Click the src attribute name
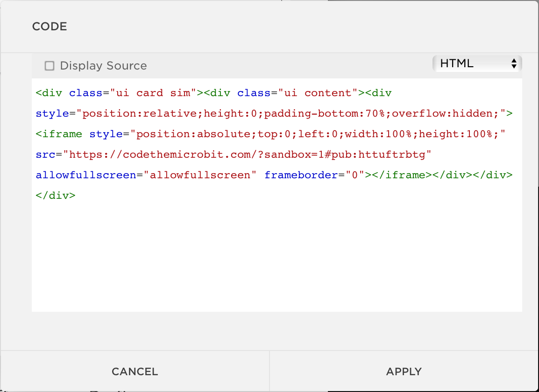539x392 pixels. (x=45, y=154)
